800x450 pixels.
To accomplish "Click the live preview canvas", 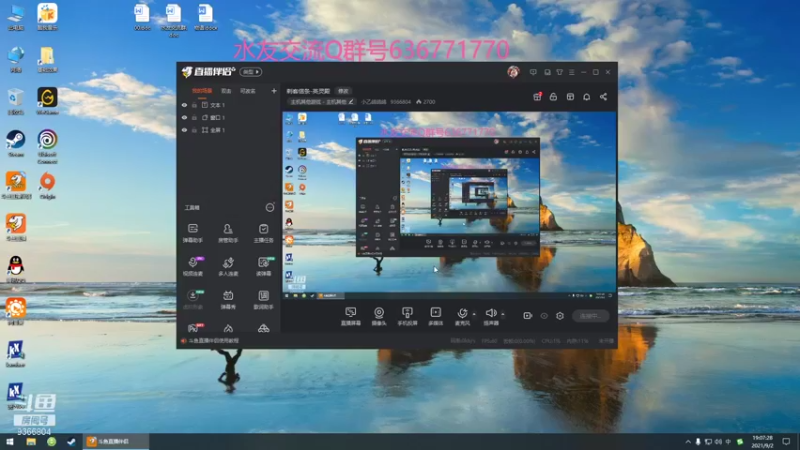I will 449,205.
